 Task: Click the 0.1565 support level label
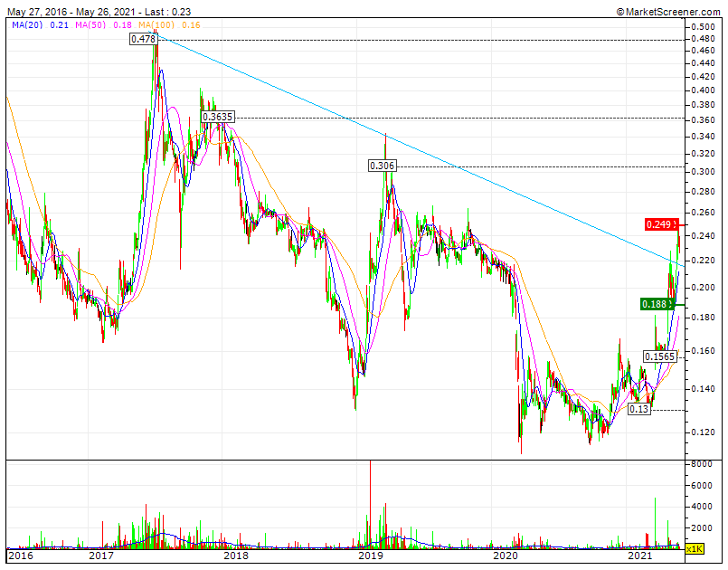(x=659, y=356)
